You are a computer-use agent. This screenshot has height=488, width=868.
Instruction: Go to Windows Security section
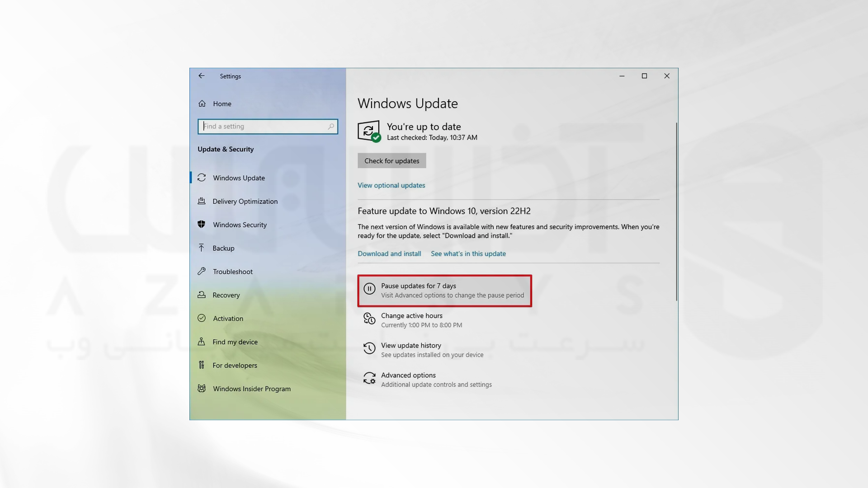240,225
